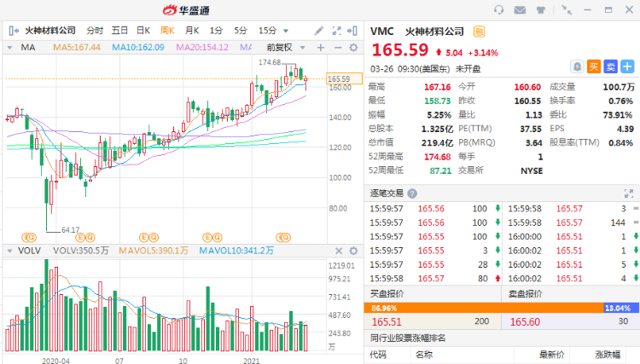The image size is (640, 364).
Task: Click the 名称 column header
Action: coord(424,355)
